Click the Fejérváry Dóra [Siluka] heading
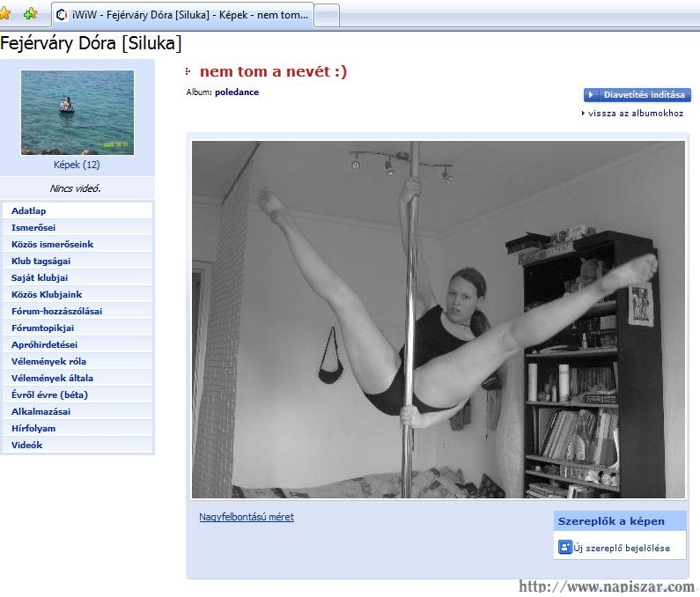Viewport: 700px width, 597px height. point(91,43)
